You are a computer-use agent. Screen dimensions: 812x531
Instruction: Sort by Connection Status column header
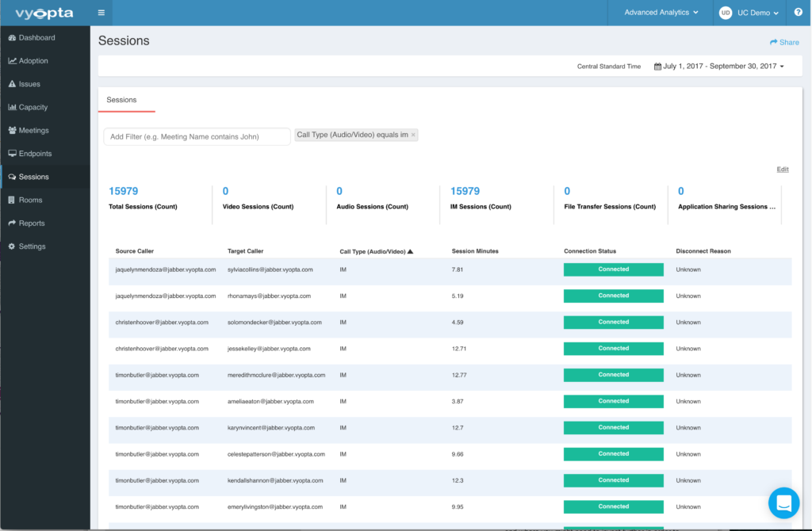[590, 251]
